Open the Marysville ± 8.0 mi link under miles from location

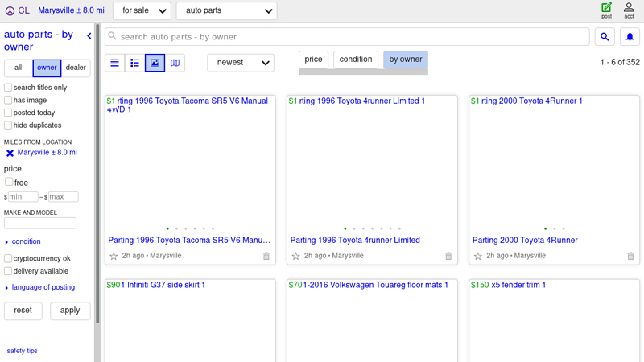tap(47, 152)
